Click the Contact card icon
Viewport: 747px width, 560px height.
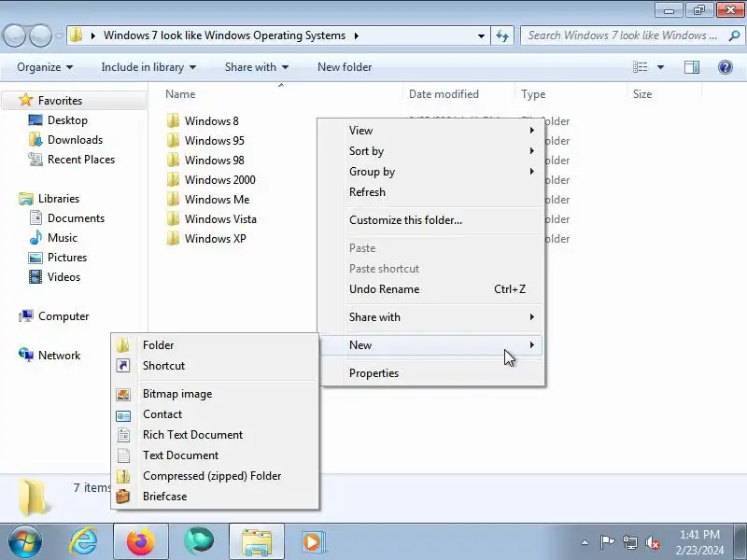coord(123,416)
